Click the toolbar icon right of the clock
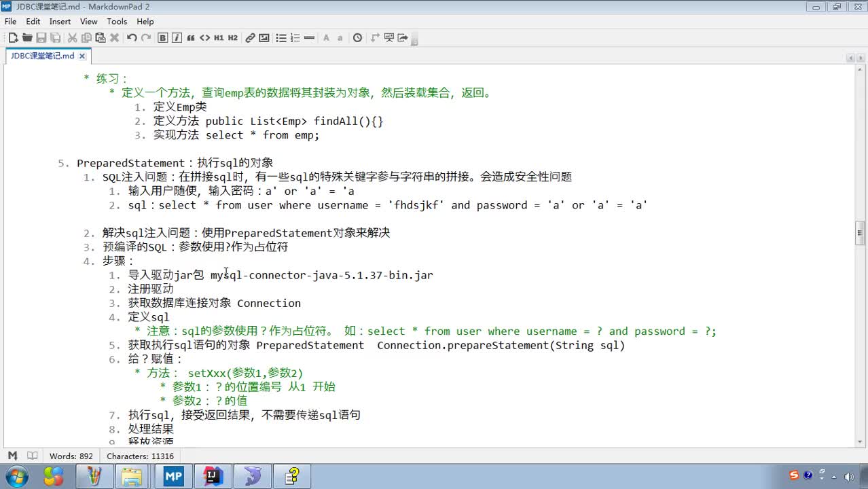Image resolution: width=868 pixels, height=489 pixels. pos(375,38)
